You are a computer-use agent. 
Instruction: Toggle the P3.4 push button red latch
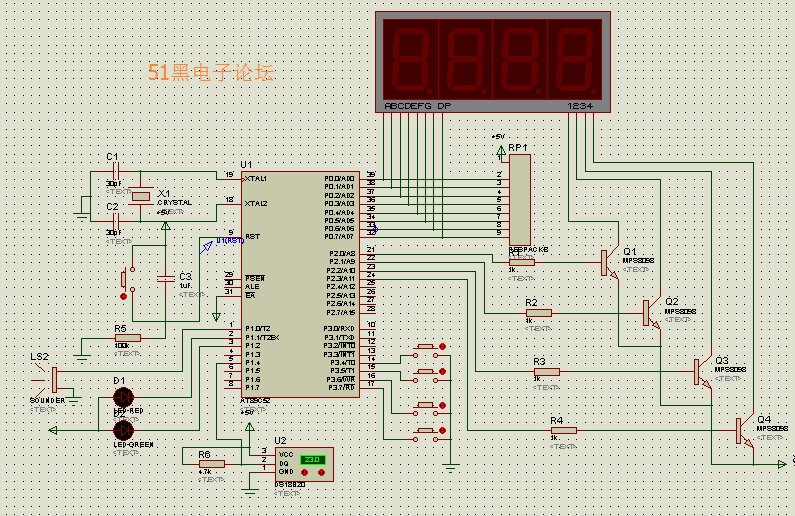point(442,347)
